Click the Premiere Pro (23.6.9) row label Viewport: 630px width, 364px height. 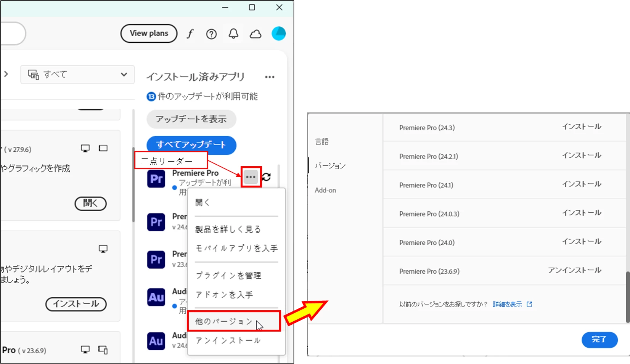click(429, 271)
